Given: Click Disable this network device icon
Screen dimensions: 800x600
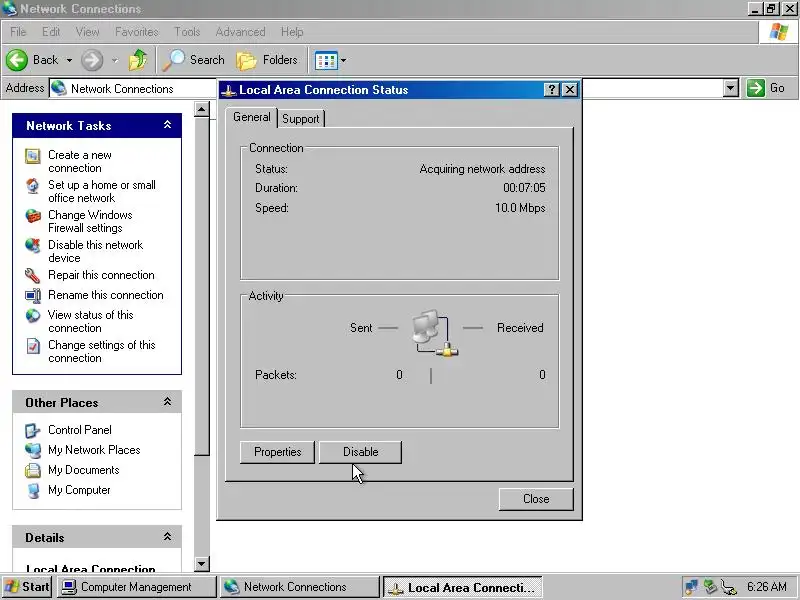Looking at the screenshot, I should pyautogui.click(x=33, y=246).
